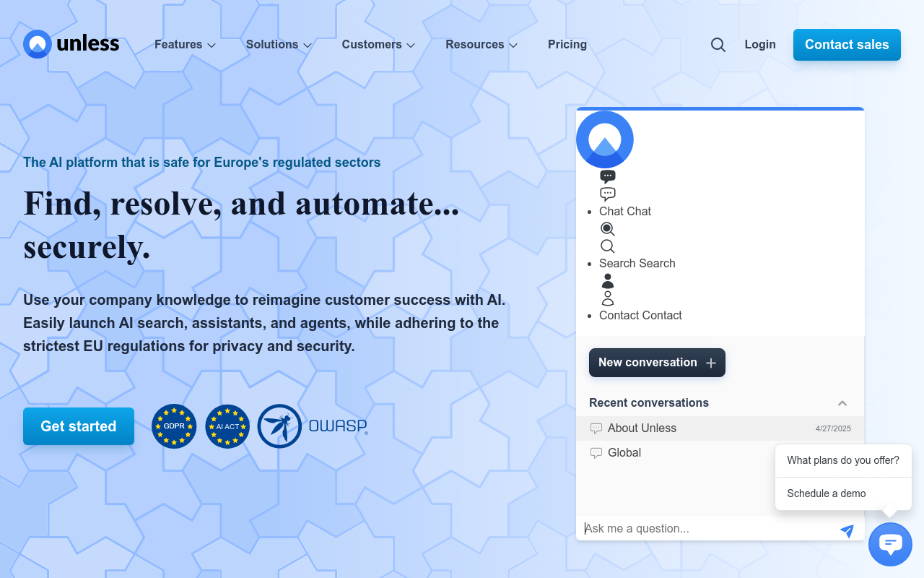924x578 pixels.
Task: Select the outlined person contact icon
Action: coord(608,298)
